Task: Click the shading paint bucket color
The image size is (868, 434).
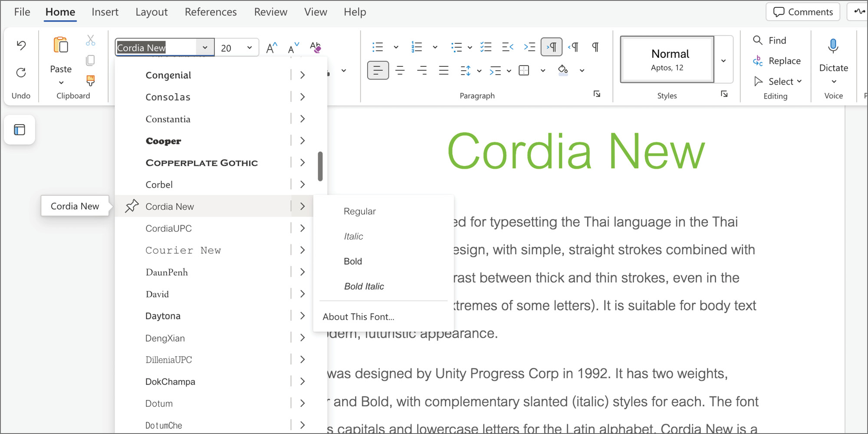Action: 563,70
